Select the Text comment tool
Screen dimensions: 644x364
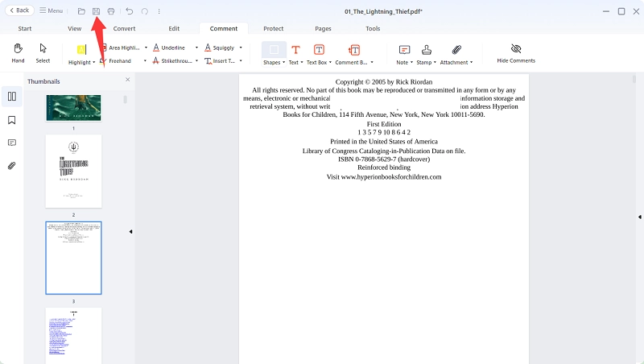coord(295,50)
